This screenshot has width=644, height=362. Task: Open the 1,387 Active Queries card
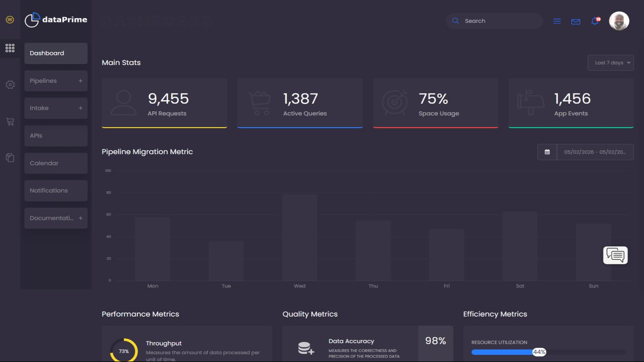(300, 103)
